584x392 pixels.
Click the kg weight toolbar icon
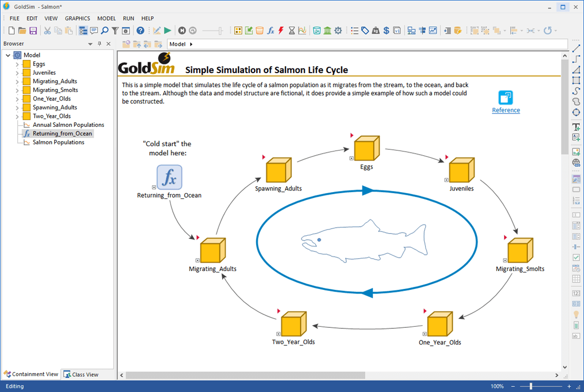pyautogui.click(x=376, y=31)
